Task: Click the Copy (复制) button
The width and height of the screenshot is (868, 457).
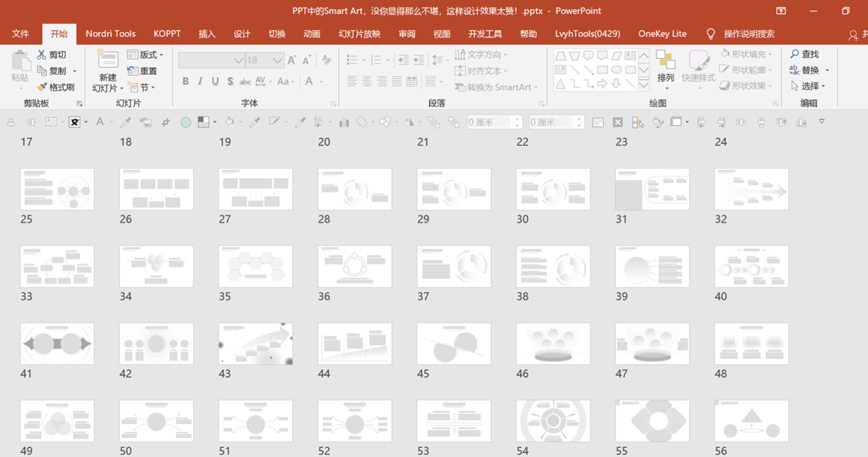Action: click(x=52, y=71)
